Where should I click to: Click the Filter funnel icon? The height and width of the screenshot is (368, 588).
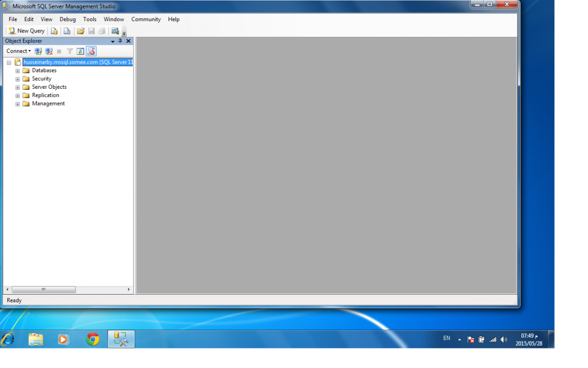click(x=70, y=51)
